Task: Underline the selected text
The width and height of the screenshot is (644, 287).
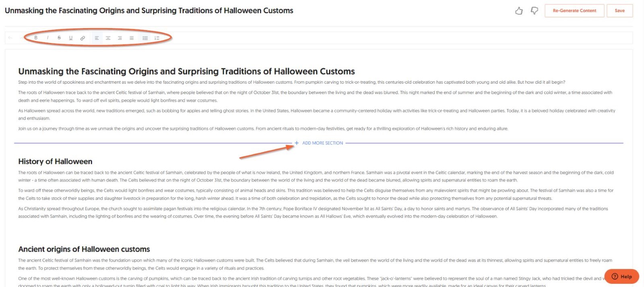Action: 71,38
